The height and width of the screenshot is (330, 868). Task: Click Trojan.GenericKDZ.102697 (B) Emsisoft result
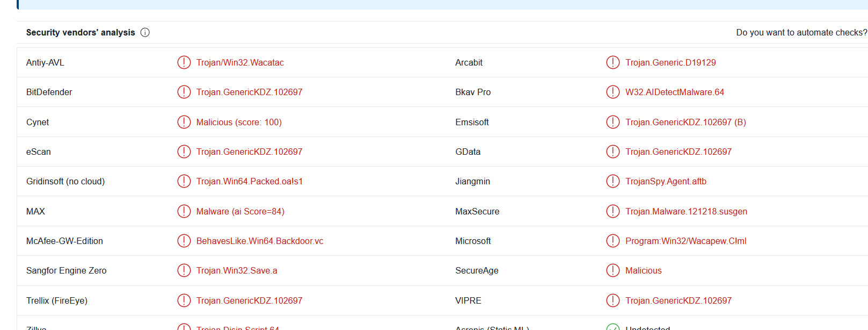[685, 122]
